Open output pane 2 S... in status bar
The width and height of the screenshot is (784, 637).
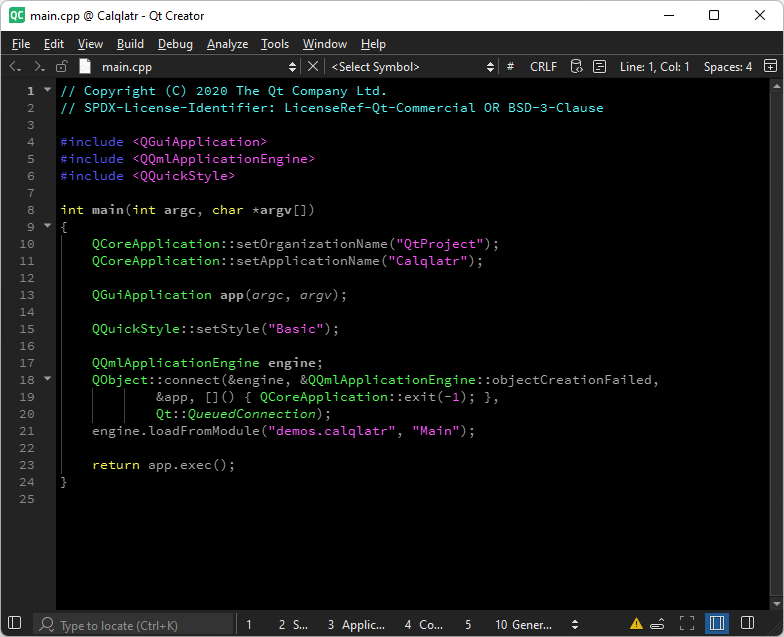pos(293,624)
